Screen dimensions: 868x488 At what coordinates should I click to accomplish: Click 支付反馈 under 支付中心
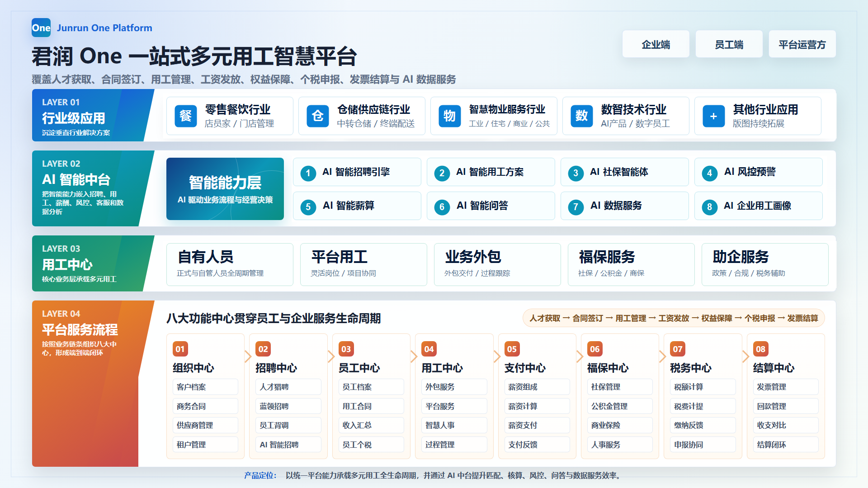point(537,445)
